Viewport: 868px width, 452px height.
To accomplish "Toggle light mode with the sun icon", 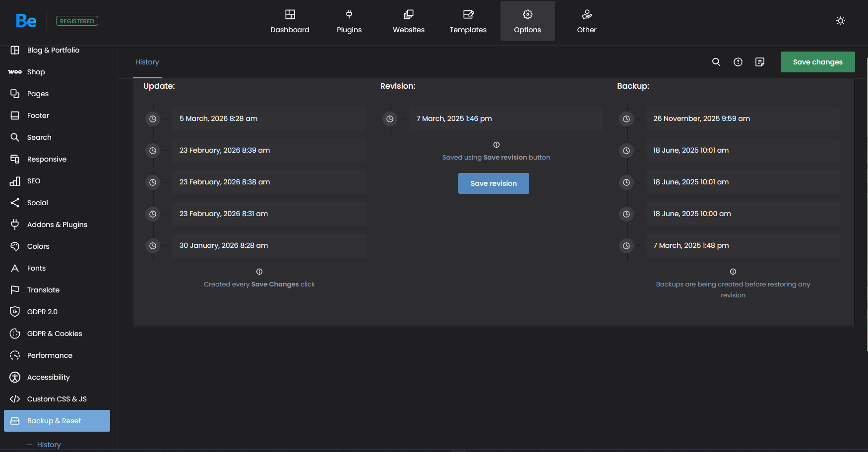I will coord(840,21).
